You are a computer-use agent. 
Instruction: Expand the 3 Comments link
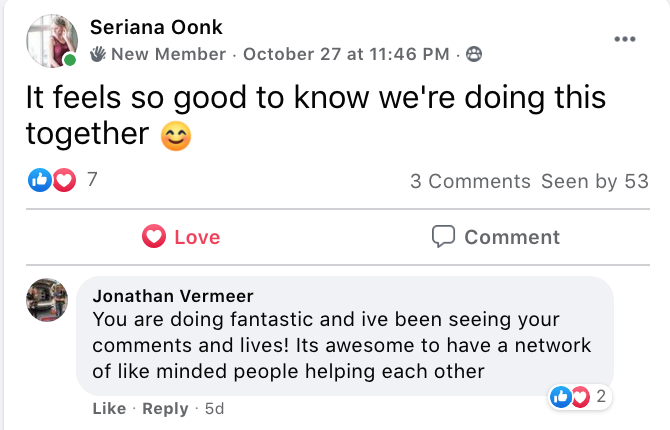(470, 181)
